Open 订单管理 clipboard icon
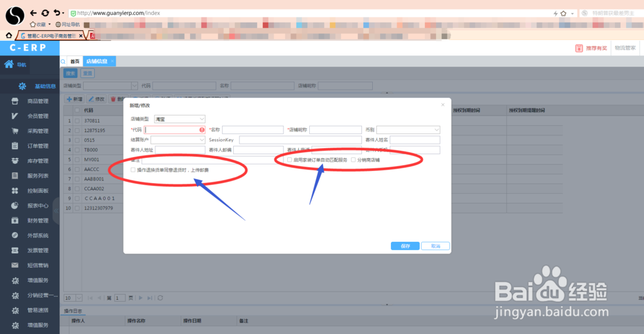The height and width of the screenshot is (334, 644). [x=15, y=146]
